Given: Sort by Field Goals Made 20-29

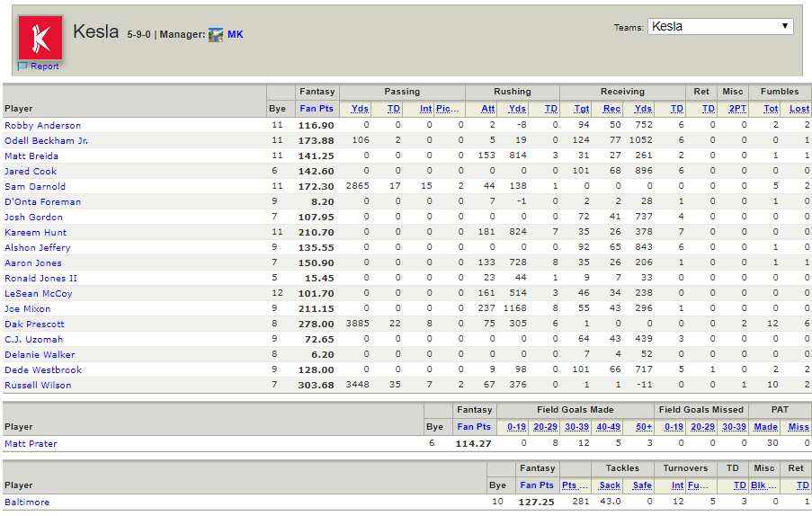Looking at the screenshot, I should point(545,426).
